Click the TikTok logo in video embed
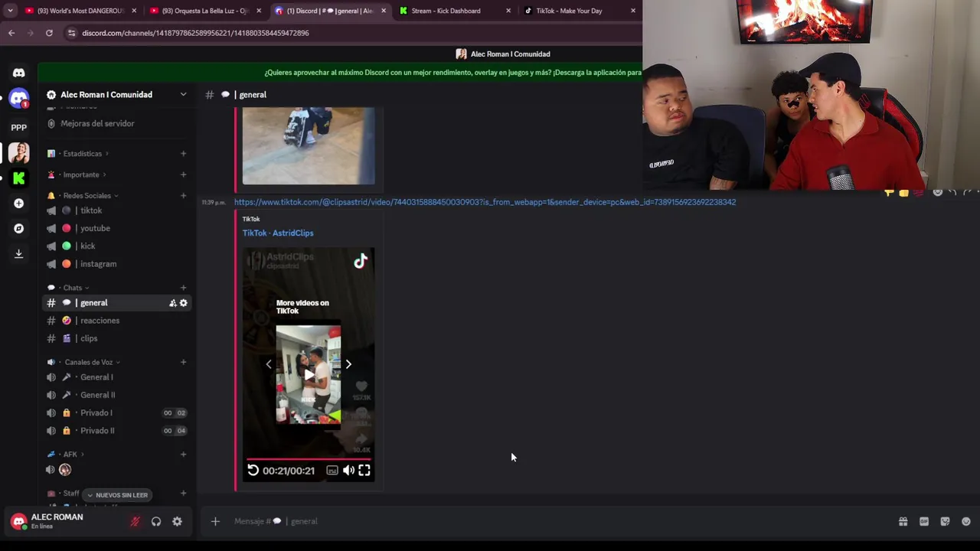 coord(361,262)
